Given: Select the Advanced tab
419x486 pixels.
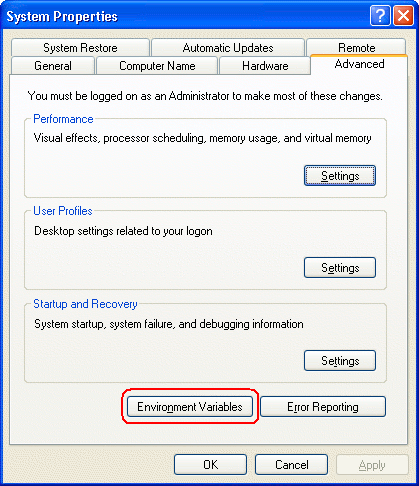Looking at the screenshot, I should pos(359,64).
